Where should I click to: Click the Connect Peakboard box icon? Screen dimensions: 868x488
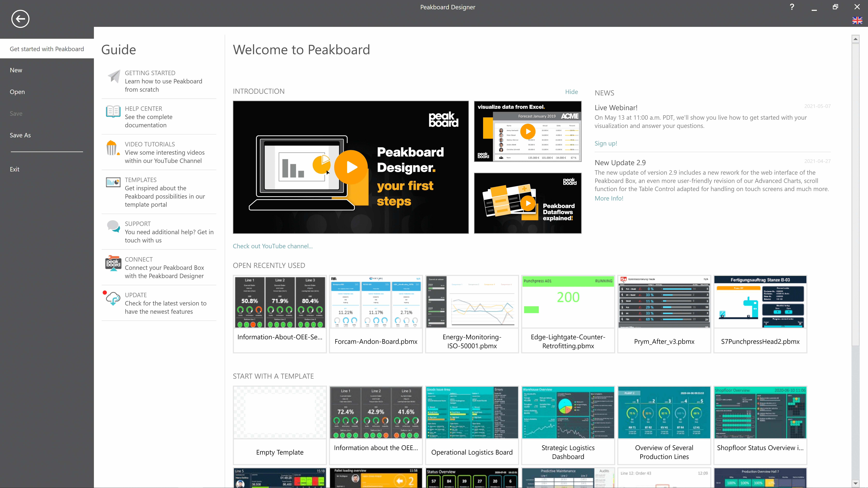click(x=113, y=263)
